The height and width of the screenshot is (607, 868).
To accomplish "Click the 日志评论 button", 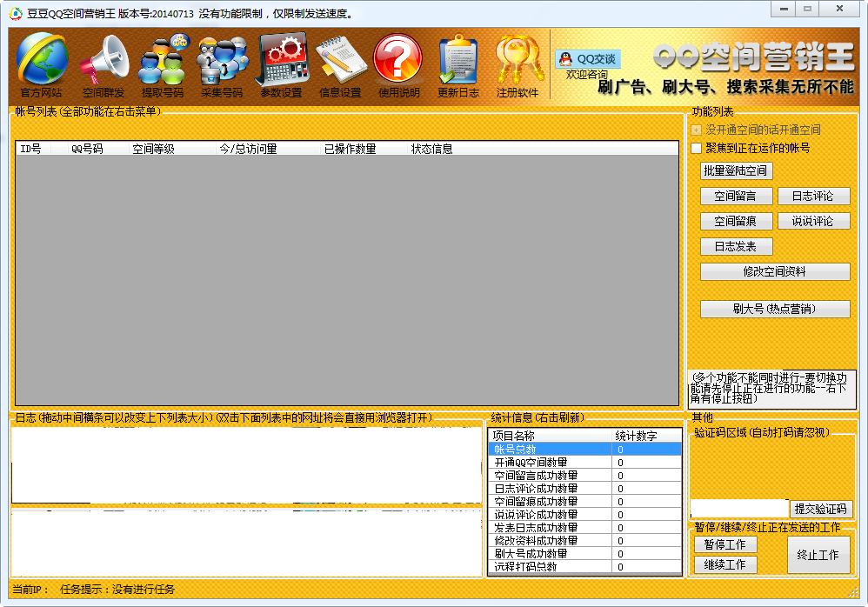I will point(813,196).
